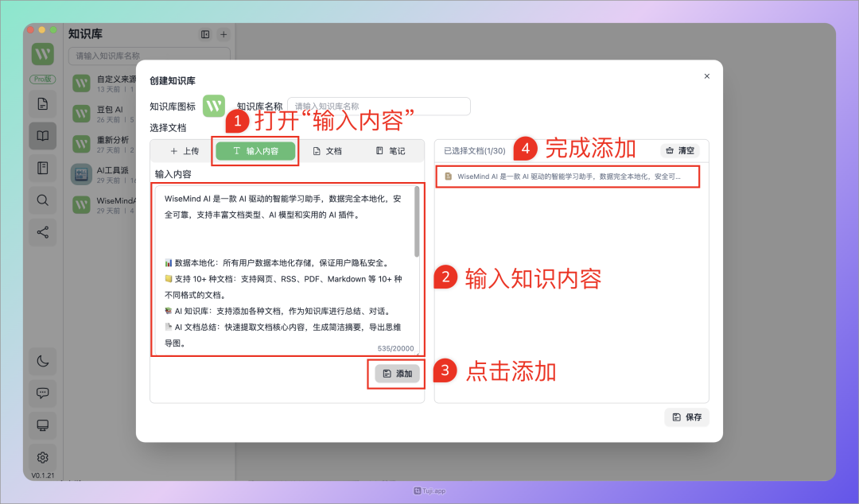Focus the knowledge base search field
The width and height of the screenshot is (859, 504).
tap(149, 56)
